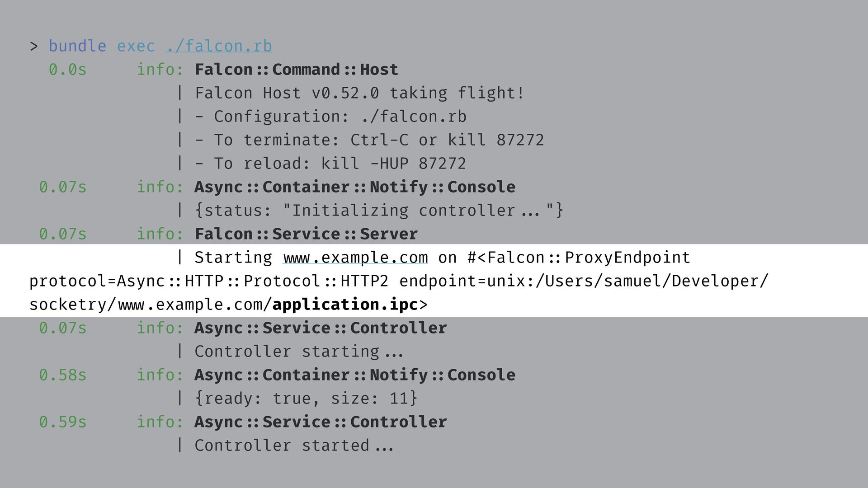Click the "Falcon Host v0.52.0 taking flight!" line

click(x=359, y=93)
